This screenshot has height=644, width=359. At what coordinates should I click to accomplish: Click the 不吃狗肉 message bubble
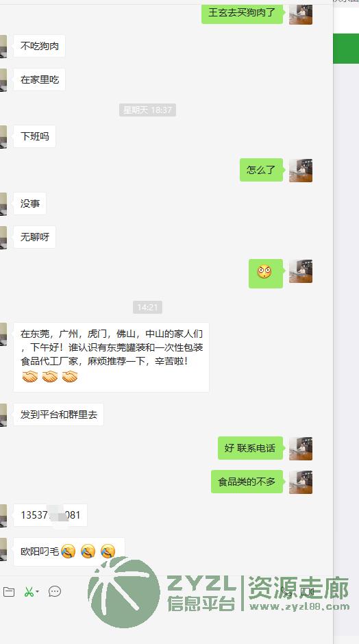[40, 46]
